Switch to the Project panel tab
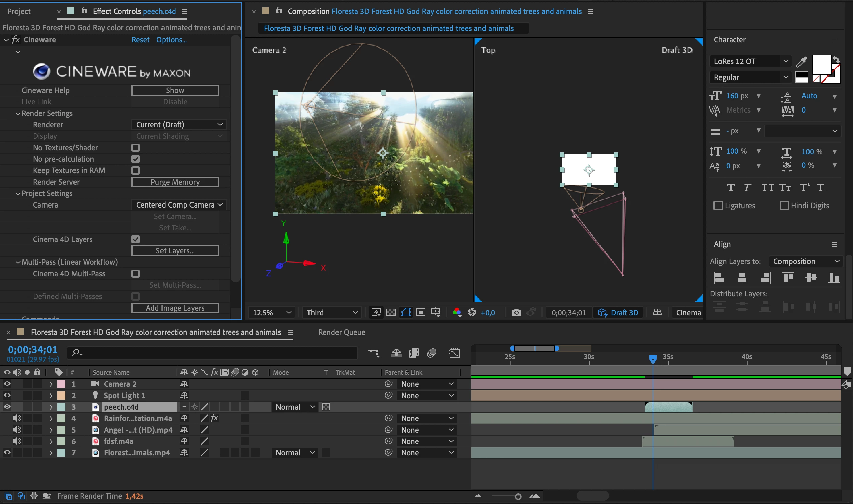Image resolution: width=853 pixels, height=504 pixels. coord(19,11)
